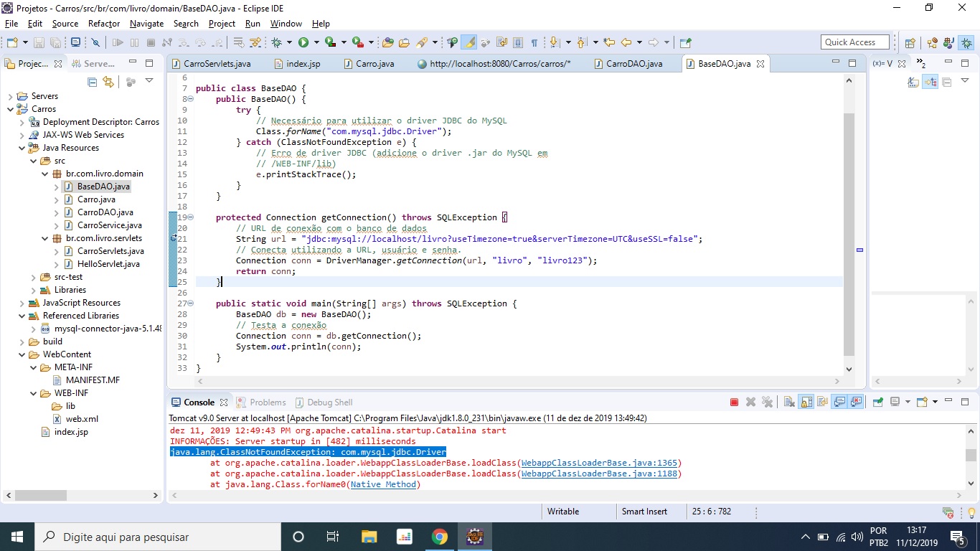This screenshot has height=551, width=980.
Task: Open the Navigate menu
Action: 146,24
